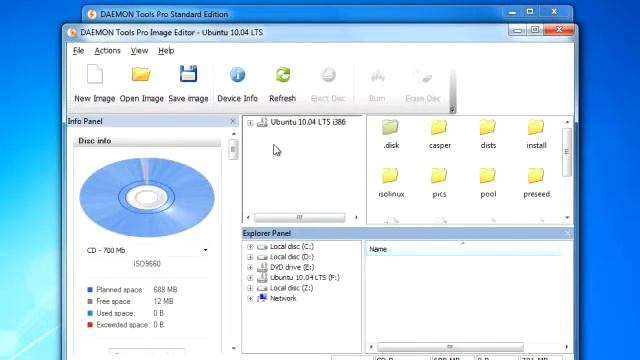The width and height of the screenshot is (640, 360).
Task: Click the Eject Disc toolbar icon
Action: [328, 75]
